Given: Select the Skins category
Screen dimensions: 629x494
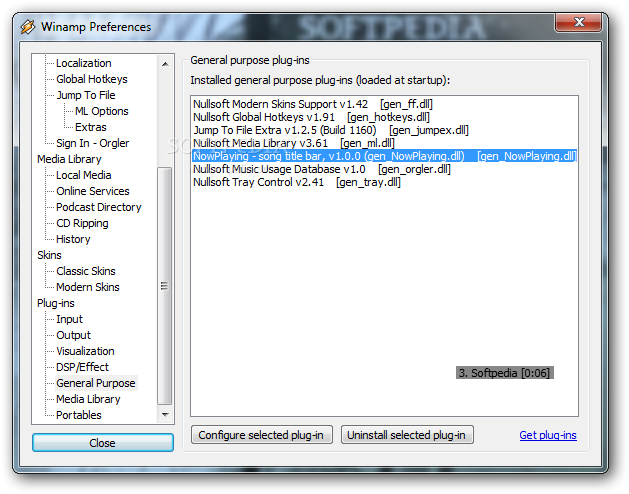Looking at the screenshot, I should tap(49, 255).
